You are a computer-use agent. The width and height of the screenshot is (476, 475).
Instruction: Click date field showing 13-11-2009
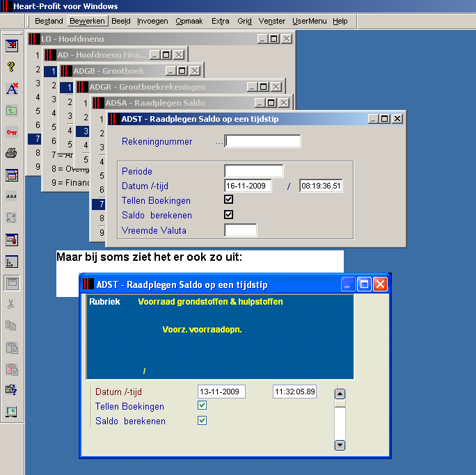point(221,392)
